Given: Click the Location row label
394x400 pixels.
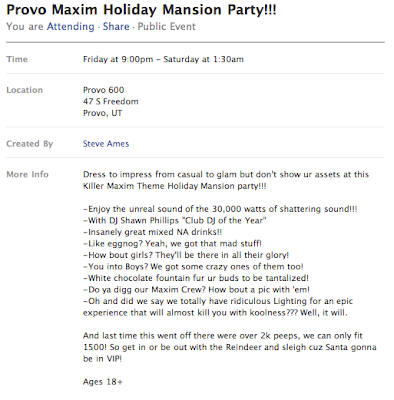Looking at the screenshot, I should pyautogui.click(x=25, y=90).
